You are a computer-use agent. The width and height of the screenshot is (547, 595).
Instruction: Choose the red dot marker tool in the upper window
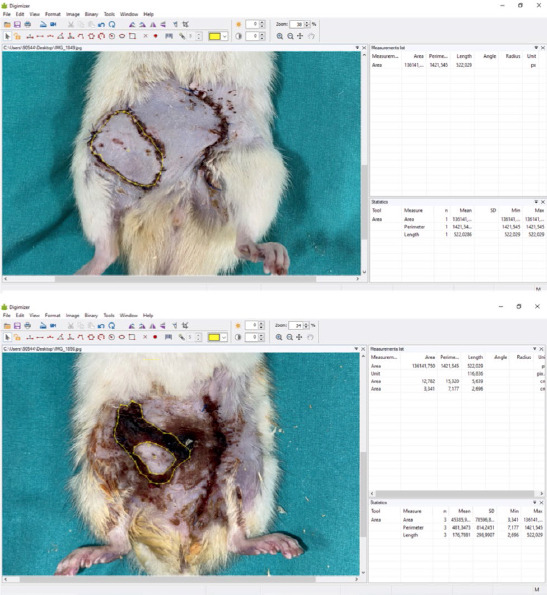point(156,36)
